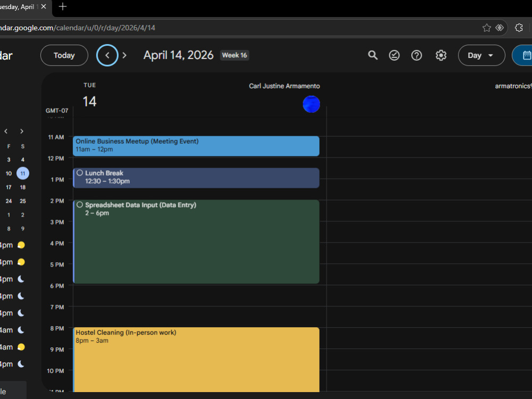The image size is (532, 399).
Task: Open Online Business Meetup event
Action: [x=196, y=146]
